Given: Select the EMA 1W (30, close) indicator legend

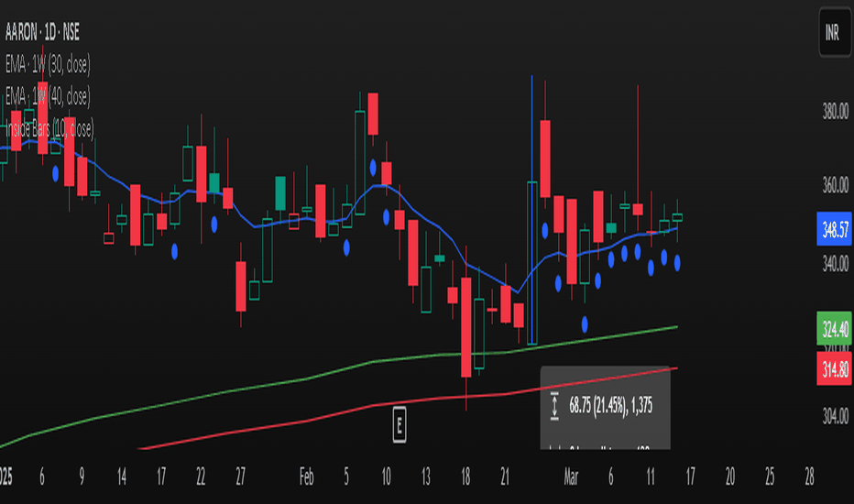Looking at the screenshot, I should coord(48,65).
